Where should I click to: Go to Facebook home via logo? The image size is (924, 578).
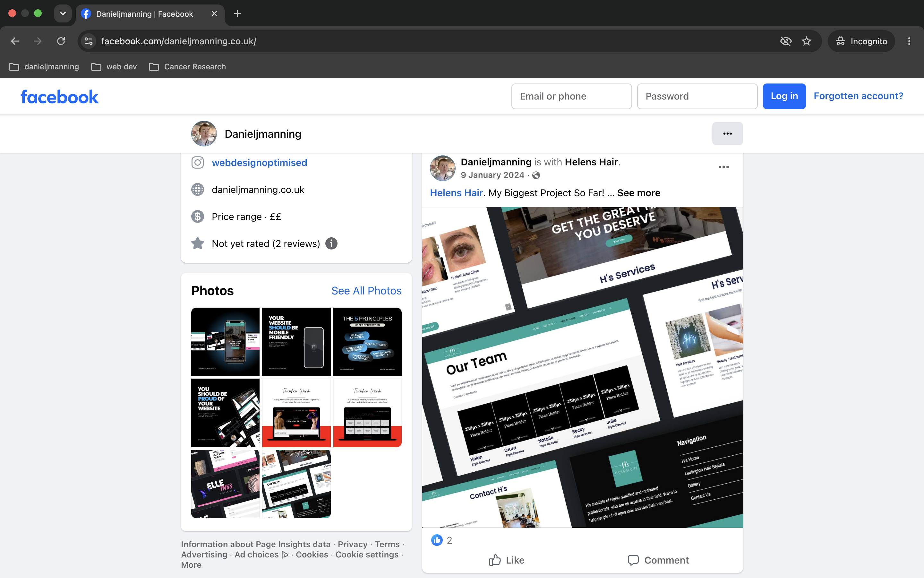coord(60,97)
